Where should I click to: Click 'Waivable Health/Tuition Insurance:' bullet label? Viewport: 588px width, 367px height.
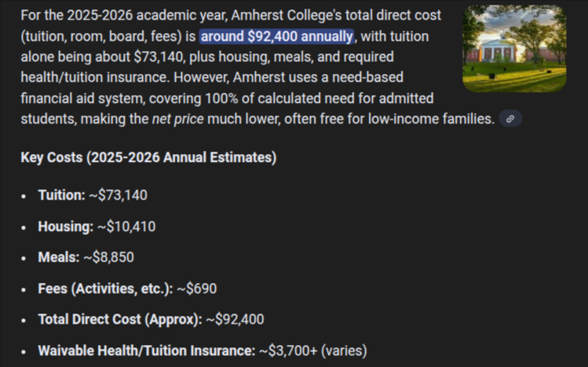point(146,350)
